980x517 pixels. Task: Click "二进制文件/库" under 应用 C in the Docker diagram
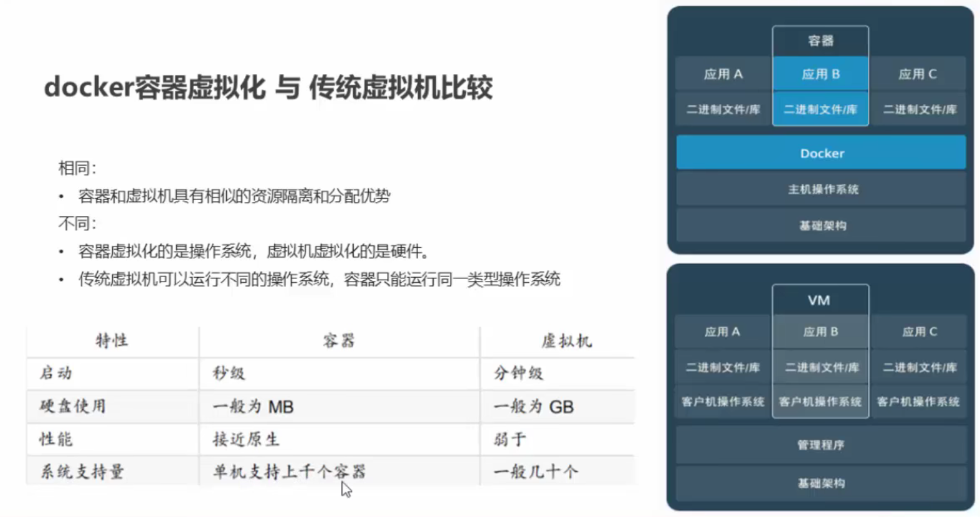919,109
